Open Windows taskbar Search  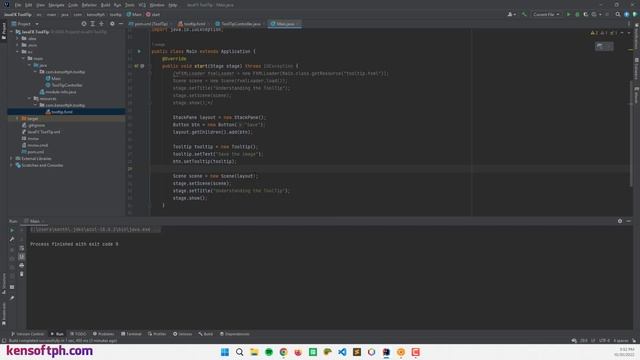(x=240, y=352)
